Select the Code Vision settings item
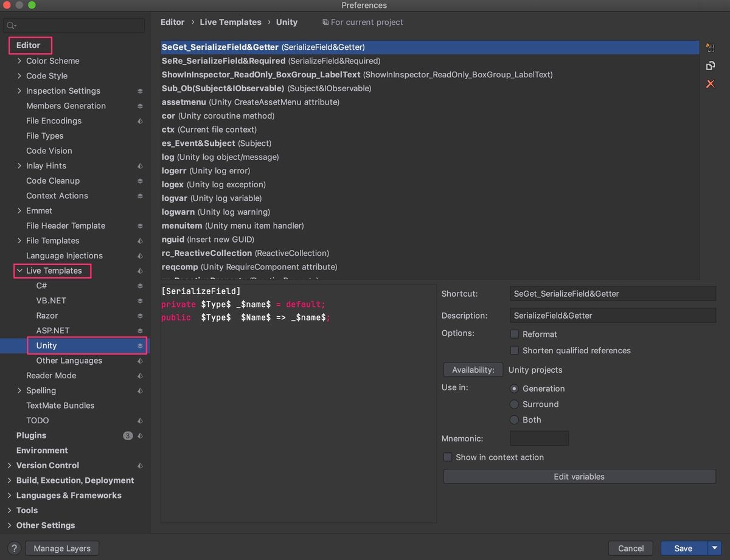 coord(49,151)
